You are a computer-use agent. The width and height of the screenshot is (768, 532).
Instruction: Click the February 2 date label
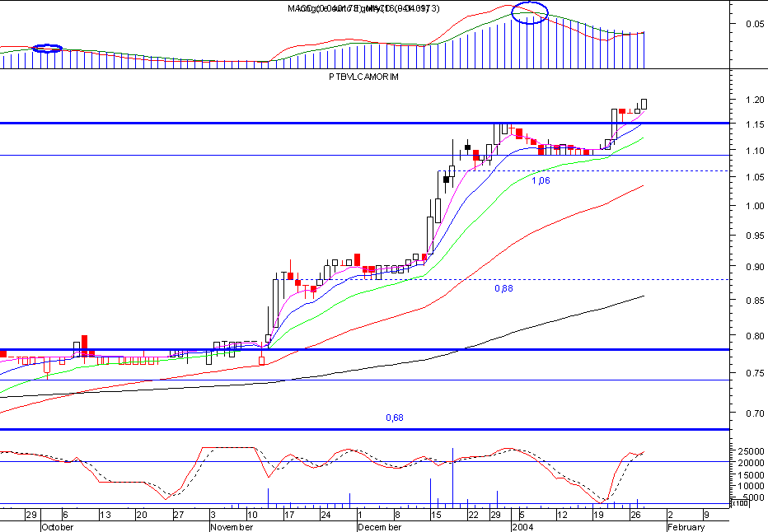click(x=670, y=515)
